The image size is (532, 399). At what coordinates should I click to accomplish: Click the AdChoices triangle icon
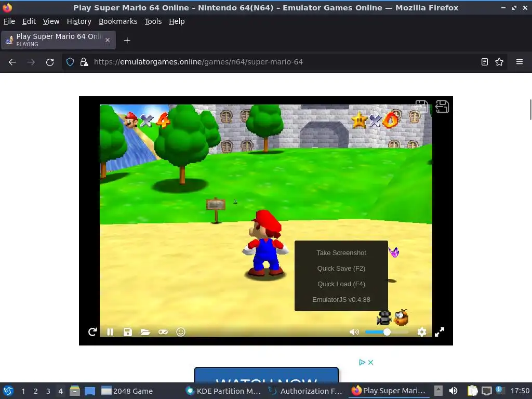(x=362, y=362)
